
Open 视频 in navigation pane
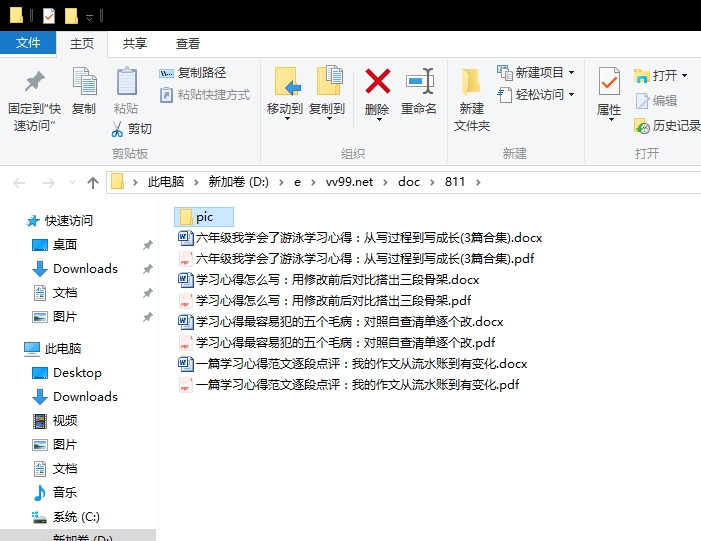coord(55,421)
